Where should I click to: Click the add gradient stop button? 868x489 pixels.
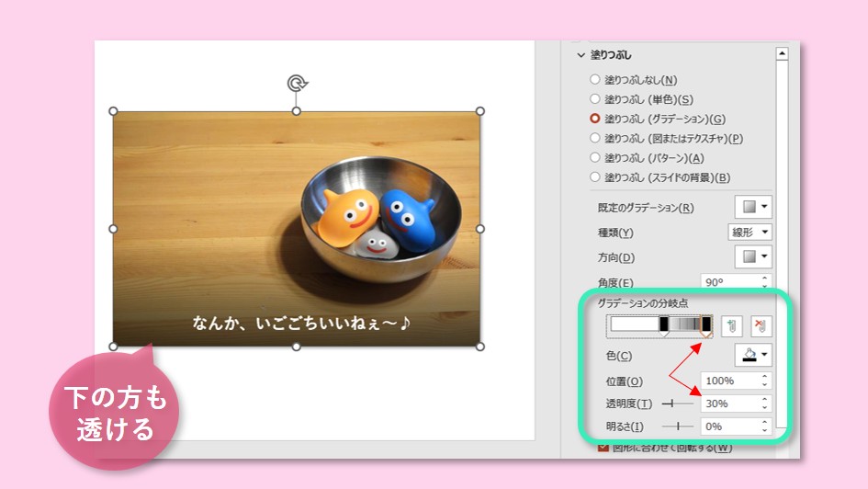pyautogui.click(x=731, y=326)
